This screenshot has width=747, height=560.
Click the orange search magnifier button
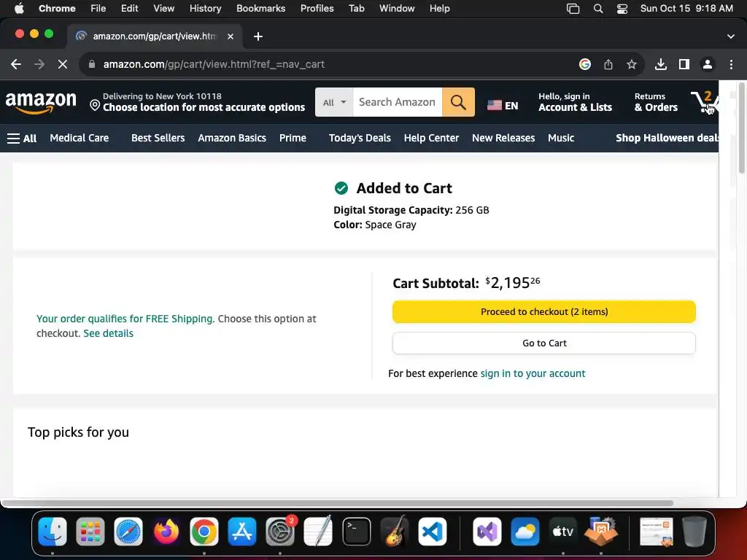pyautogui.click(x=458, y=102)
